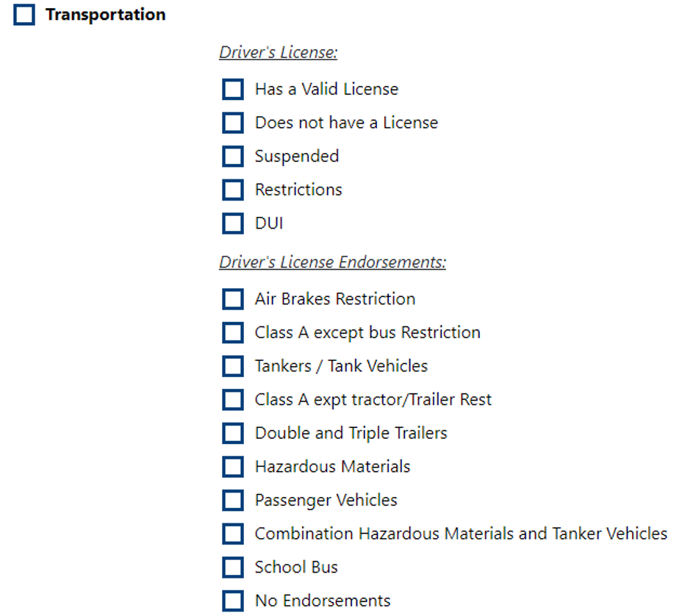The width and height of the screenshot is (682, 616).
Task: Tick the School Bus checkbox
Action: click(233, 567)
